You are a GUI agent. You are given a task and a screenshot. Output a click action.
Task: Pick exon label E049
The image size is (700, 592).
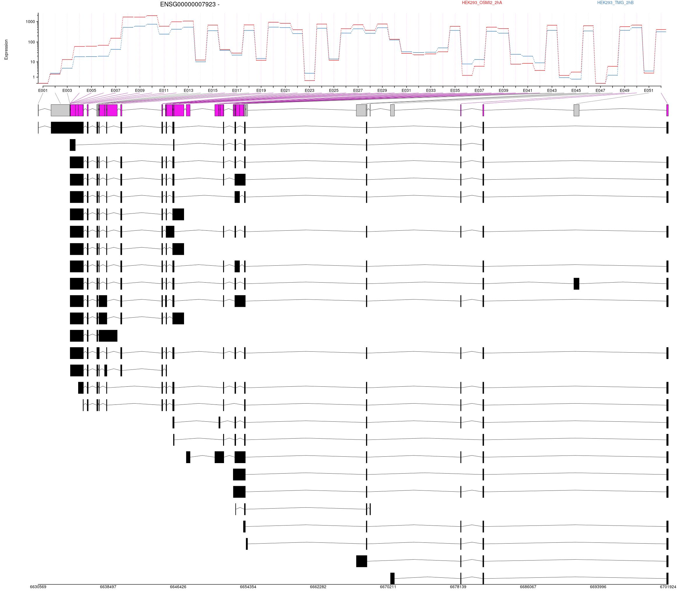(x=624, y=91)
